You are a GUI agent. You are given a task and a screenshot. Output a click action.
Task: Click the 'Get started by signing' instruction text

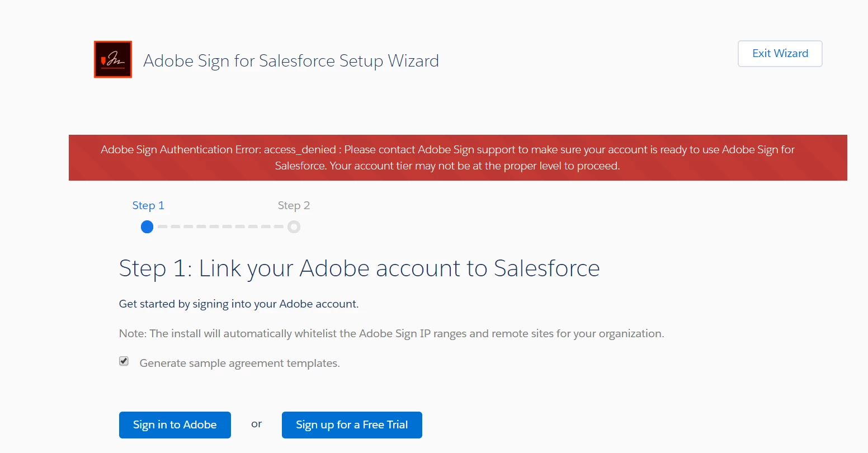point(239,304)
